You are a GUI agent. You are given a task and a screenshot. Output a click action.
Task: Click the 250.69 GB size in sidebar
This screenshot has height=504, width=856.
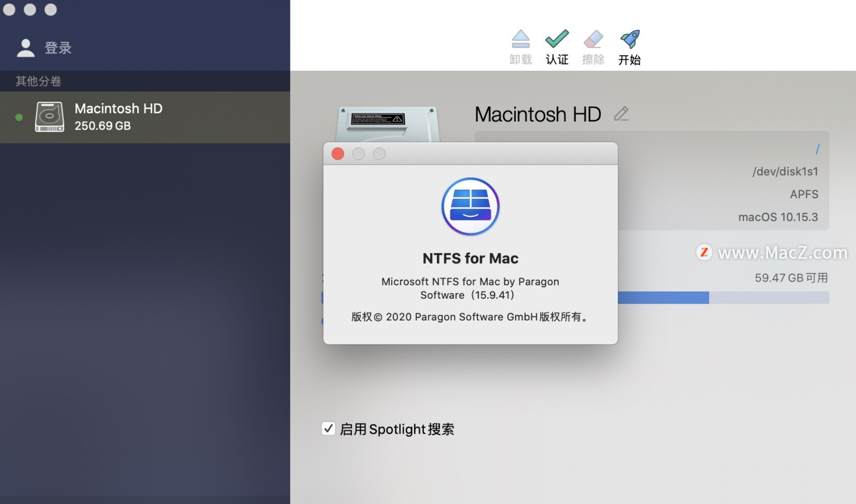pos(103,126)
